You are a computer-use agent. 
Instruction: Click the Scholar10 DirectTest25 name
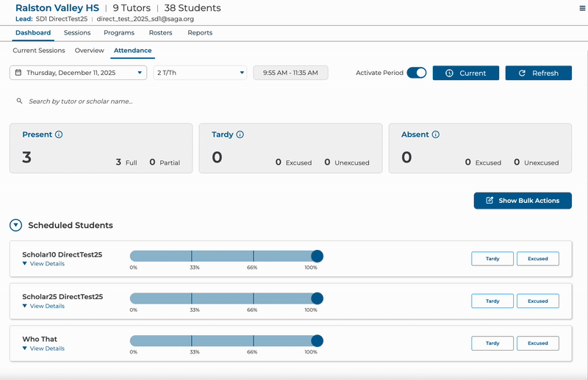(x=62, y=255)
